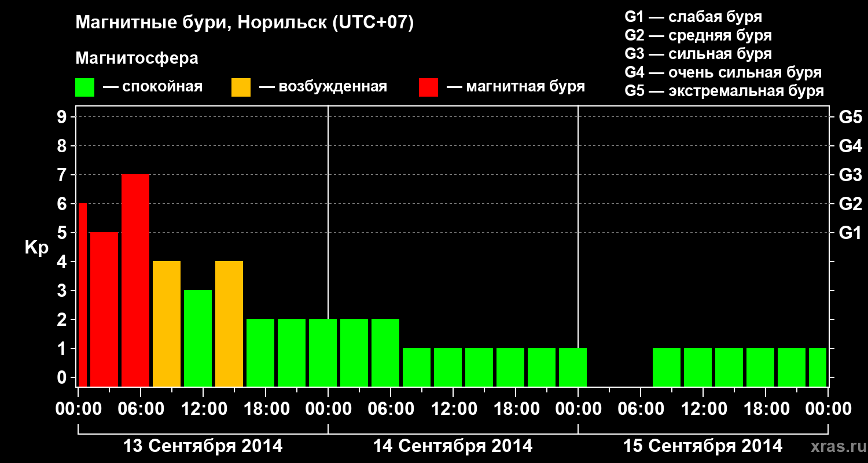Click '18:00' time label above 15 Сентября
This screenshot has width=868, height=463.
click(x=766, y=409)
